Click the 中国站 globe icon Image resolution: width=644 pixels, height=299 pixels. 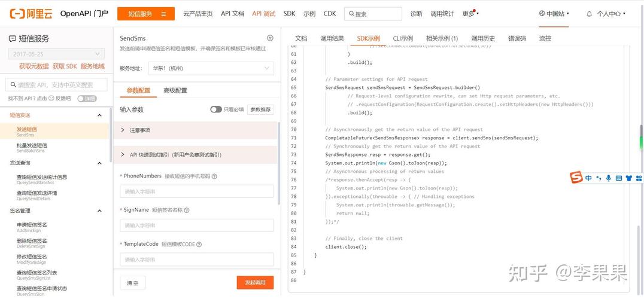(x=542, y=14)
